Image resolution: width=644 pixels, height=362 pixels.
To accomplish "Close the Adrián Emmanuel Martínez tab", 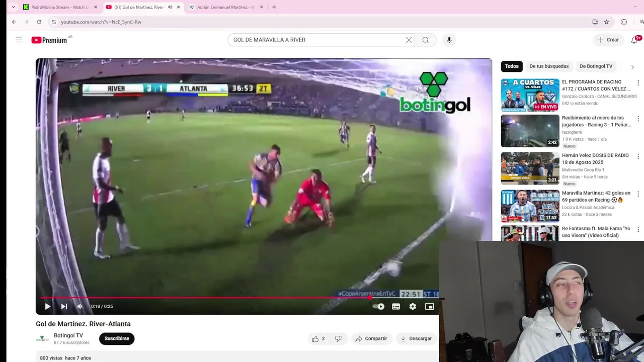I will [x=261, y=7].
